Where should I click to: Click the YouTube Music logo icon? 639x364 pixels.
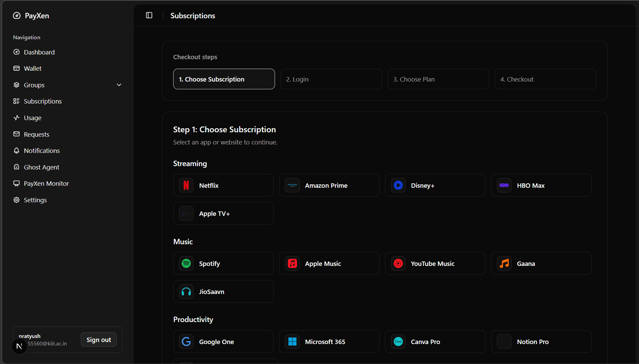(398, 264)
